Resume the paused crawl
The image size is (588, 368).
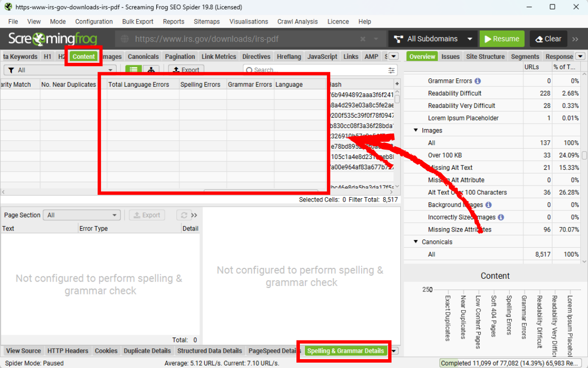click(x=501, y=39)
